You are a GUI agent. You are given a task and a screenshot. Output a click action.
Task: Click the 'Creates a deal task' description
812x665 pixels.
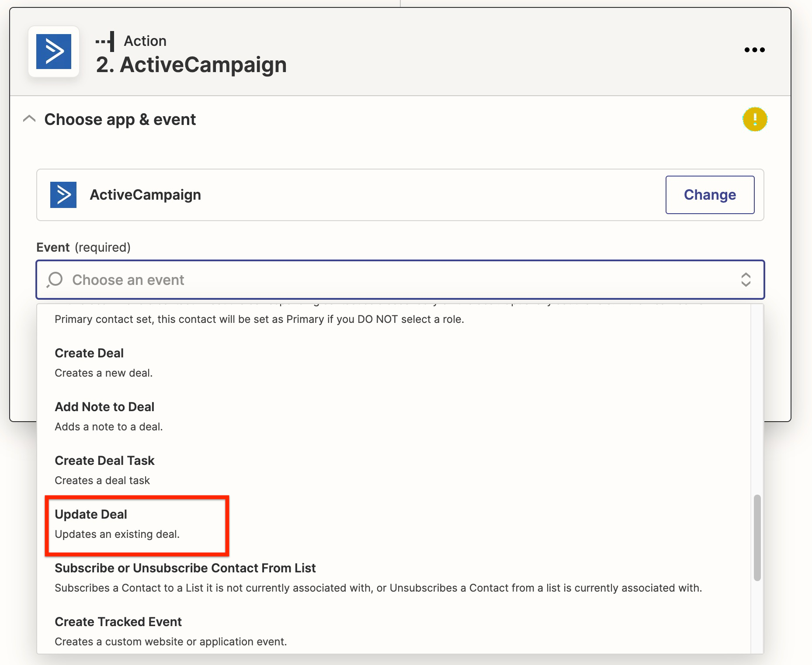102,481
